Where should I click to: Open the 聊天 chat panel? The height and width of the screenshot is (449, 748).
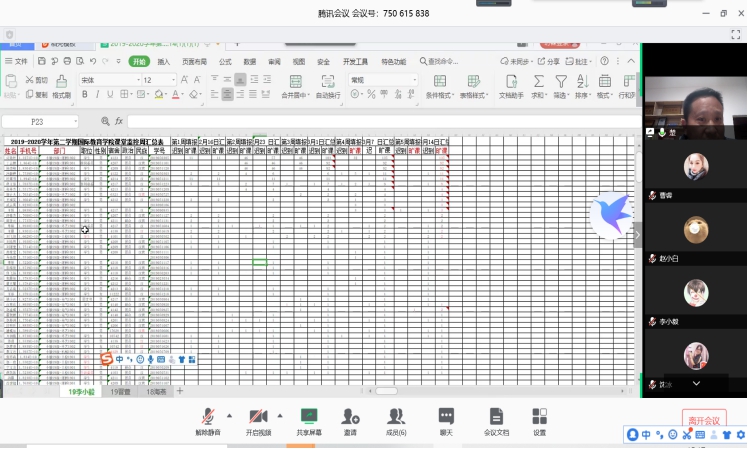446,420
